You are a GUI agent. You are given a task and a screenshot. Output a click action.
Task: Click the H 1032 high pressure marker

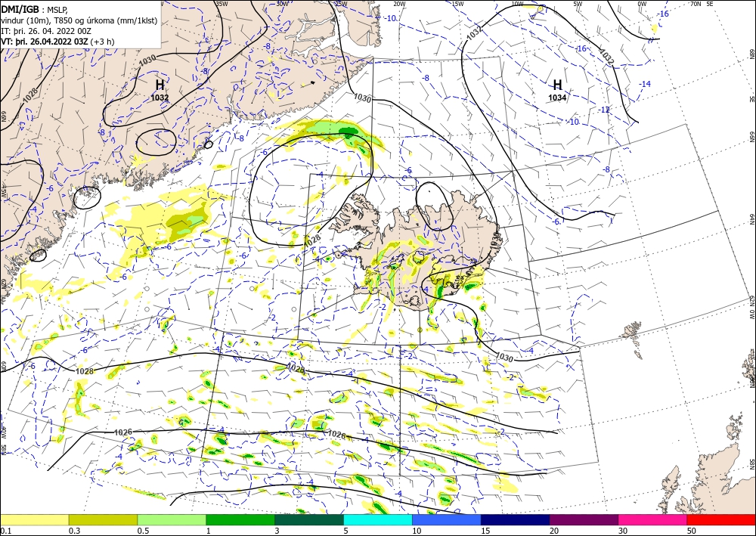pos(160,91)
